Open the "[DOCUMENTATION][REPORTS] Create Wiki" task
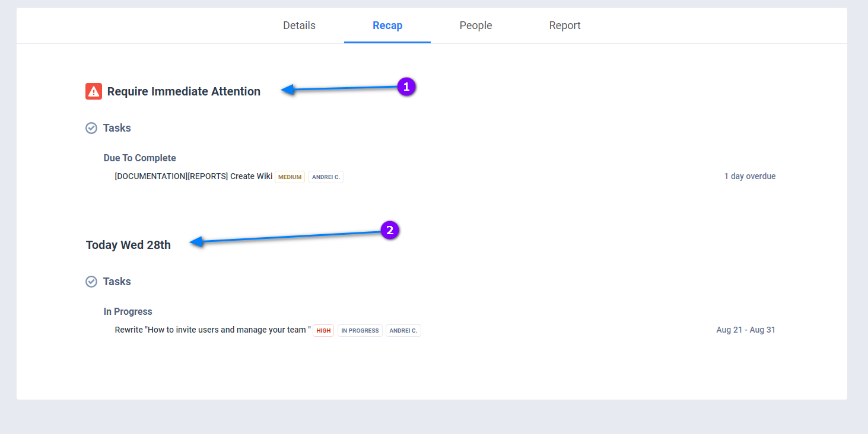Viewport: 868px width, 434px height. click(x=193, y=176)
